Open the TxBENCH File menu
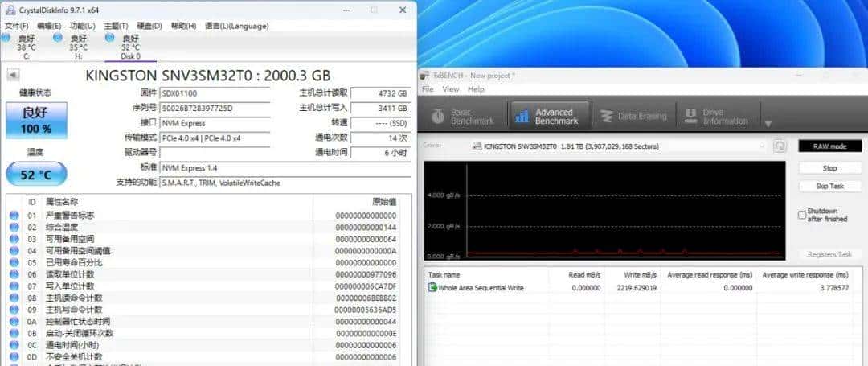Viewport: 868px width, 366px height. click(x=428, y=89)
